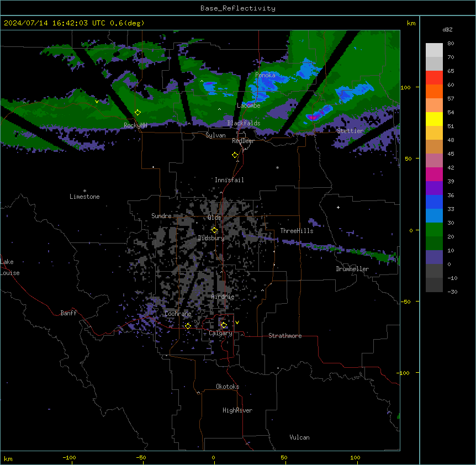Click the Base_Reflectivity title
Screen dimensions: 476x465
pos(238,8)
